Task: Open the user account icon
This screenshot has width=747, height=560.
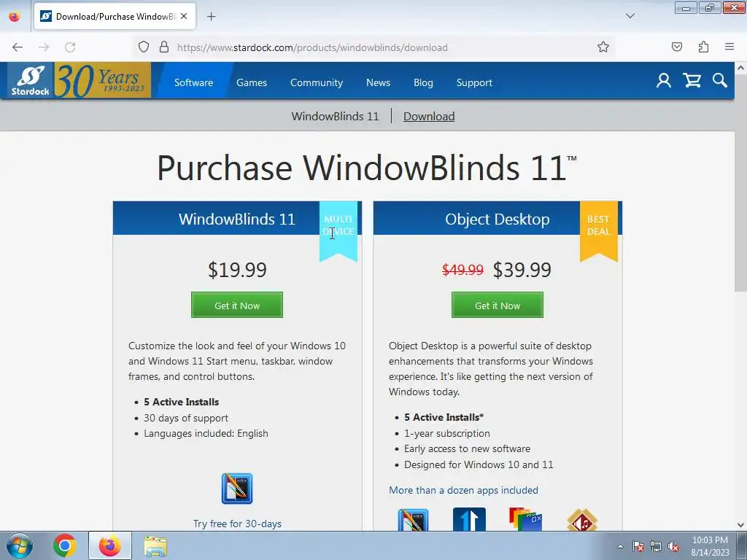Action: pyautogui.click(x=664, y=80)
